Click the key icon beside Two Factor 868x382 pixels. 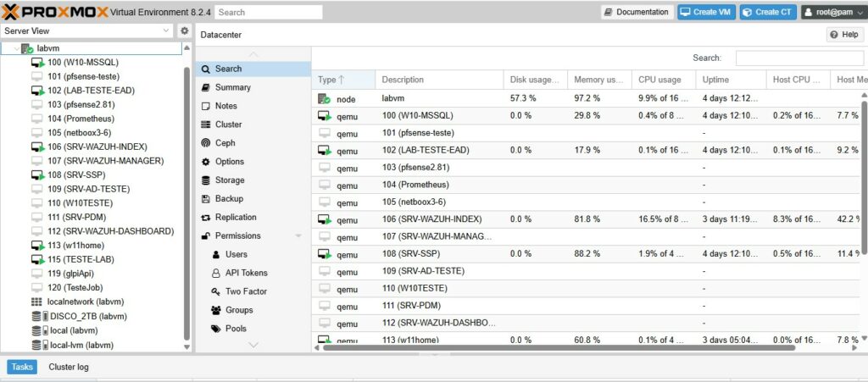(x=216, y=291)
